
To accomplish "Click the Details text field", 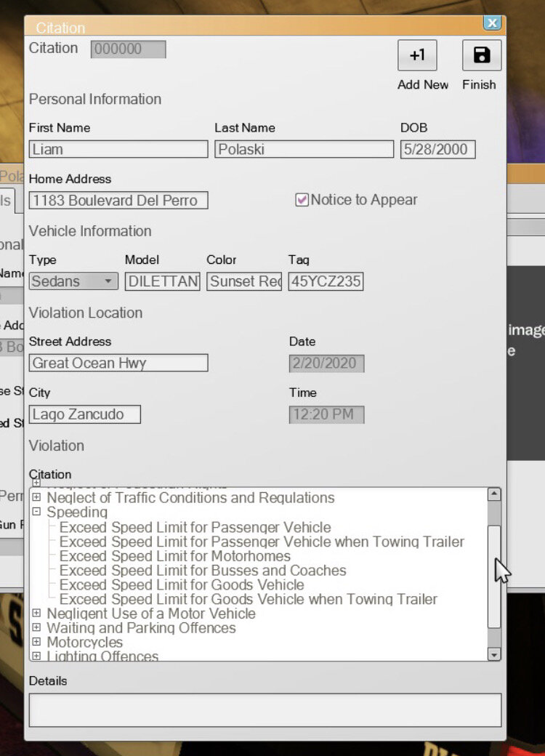I will [x=265, y=709].
